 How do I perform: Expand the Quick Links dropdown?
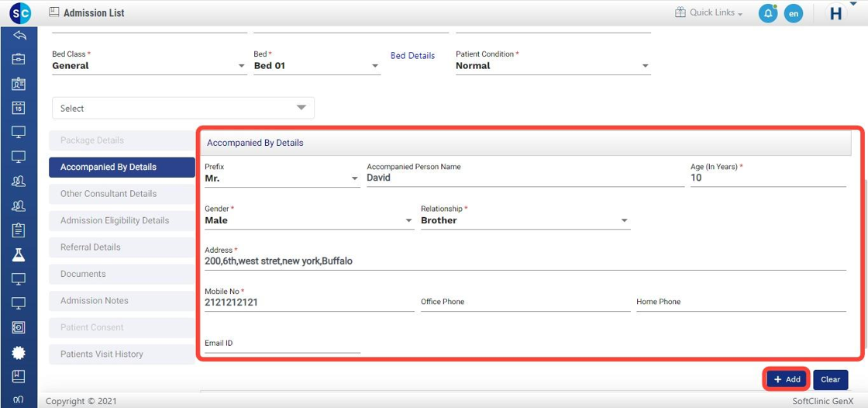coord(709,13)
